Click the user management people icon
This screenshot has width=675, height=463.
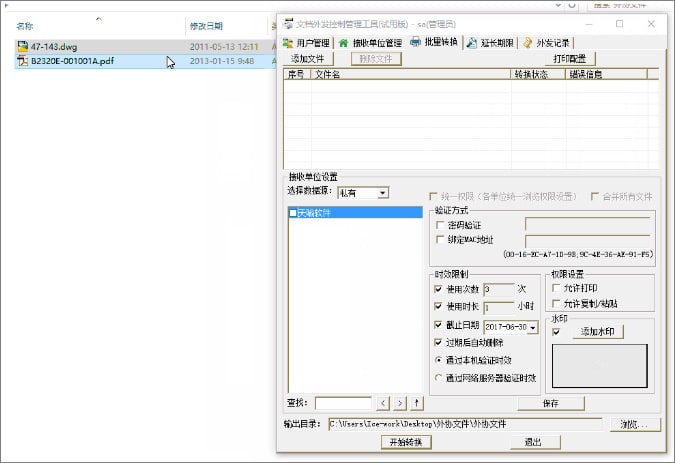pyautogui.click(x=288, y=43)
